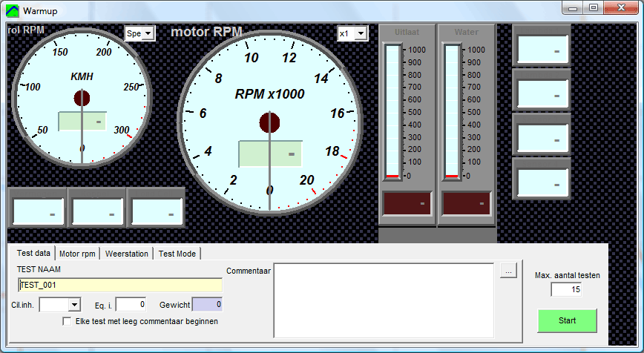Enable 'Elke test met leeg commentaar beginnen'
Viewport: 644px width, 353px height.
68,322
